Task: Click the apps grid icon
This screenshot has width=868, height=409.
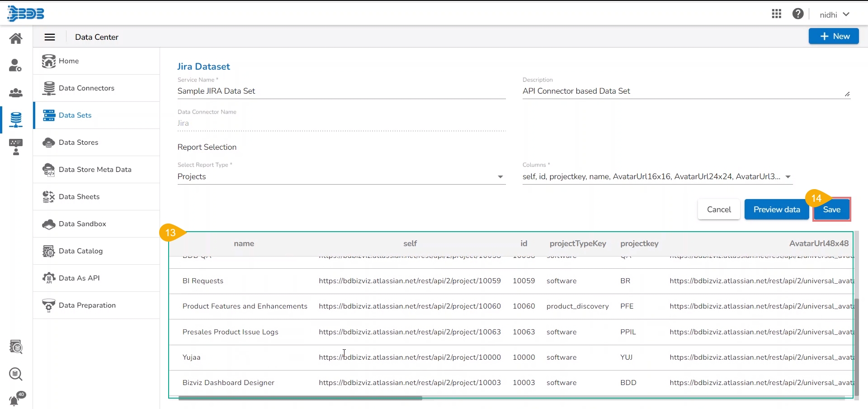Action: point(776,14)
